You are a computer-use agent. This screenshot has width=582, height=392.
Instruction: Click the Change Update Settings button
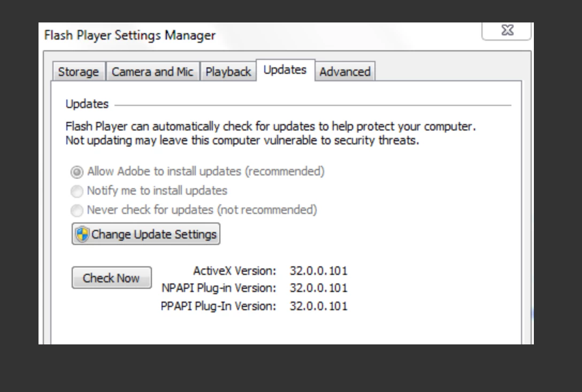[x=146, y=234]
